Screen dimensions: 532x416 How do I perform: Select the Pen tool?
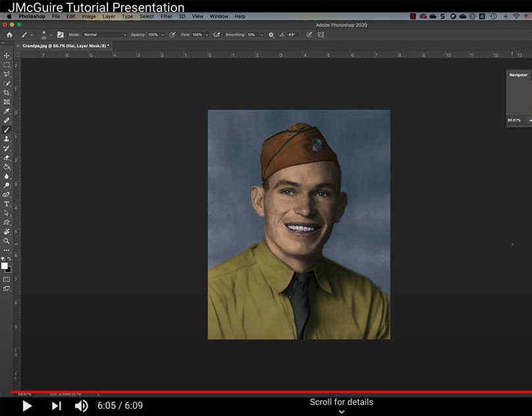tap(7, 194)
